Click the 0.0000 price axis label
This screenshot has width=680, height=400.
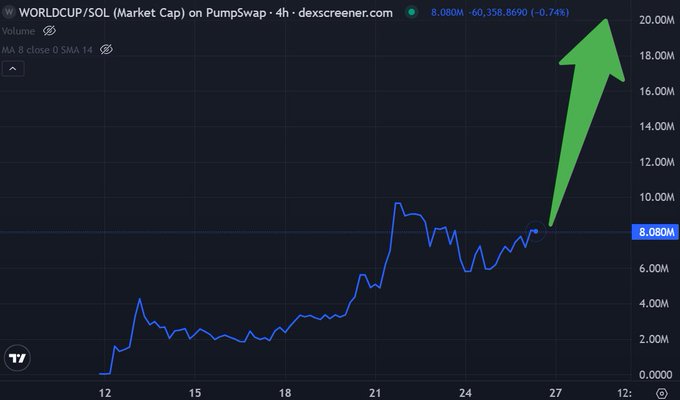click(655, 374)
